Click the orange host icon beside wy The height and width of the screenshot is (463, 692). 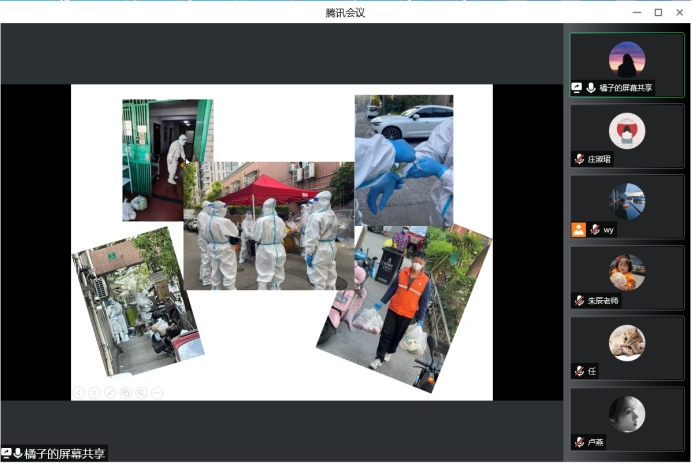click(x=578, y=229)
